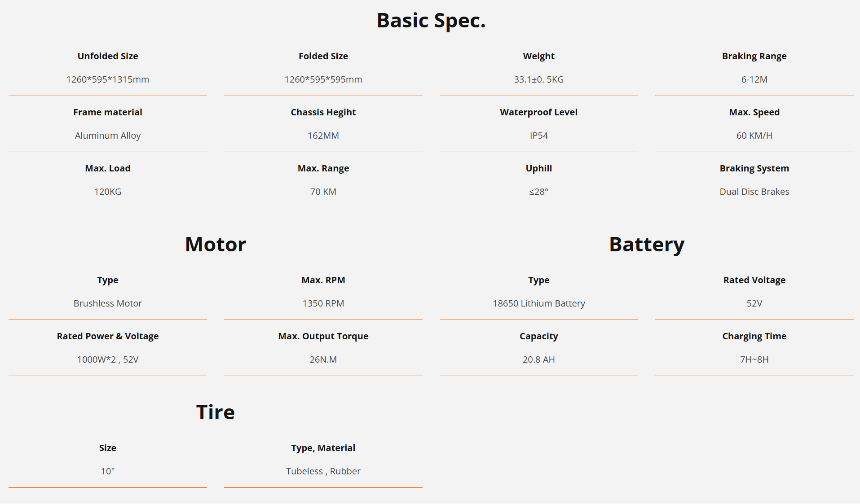Image resolution: width=860 pixels, height=504 pixels.
Task: Select the 60 KM/H max speed value
Action: point(754,136)
